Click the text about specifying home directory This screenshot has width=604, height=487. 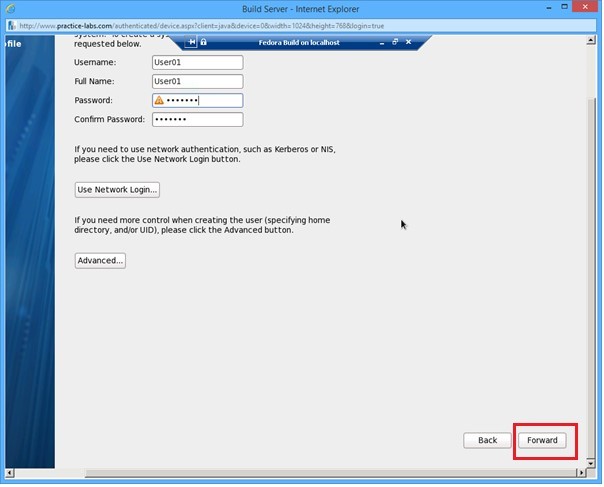[202, 225]
